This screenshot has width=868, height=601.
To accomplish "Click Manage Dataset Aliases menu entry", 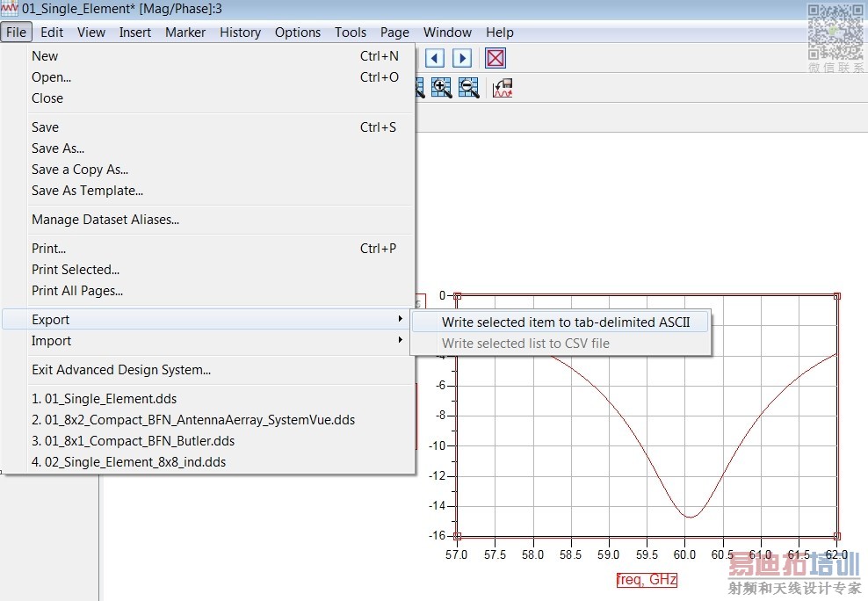I will click(x=105, y=220).
